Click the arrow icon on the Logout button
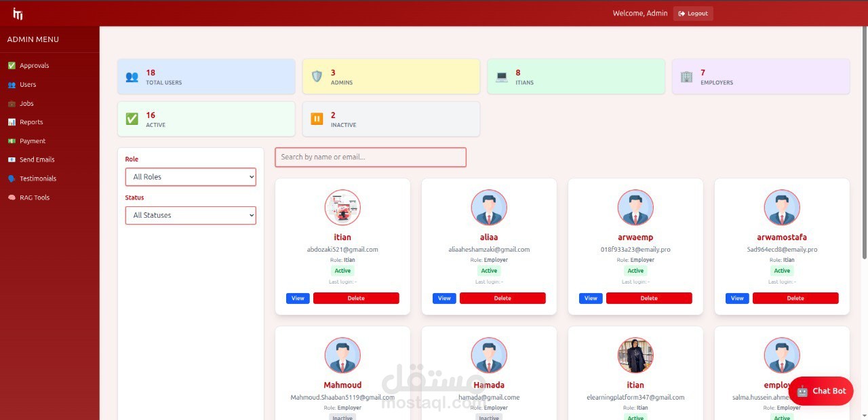868x420 pixels. (x=682, y=14)
